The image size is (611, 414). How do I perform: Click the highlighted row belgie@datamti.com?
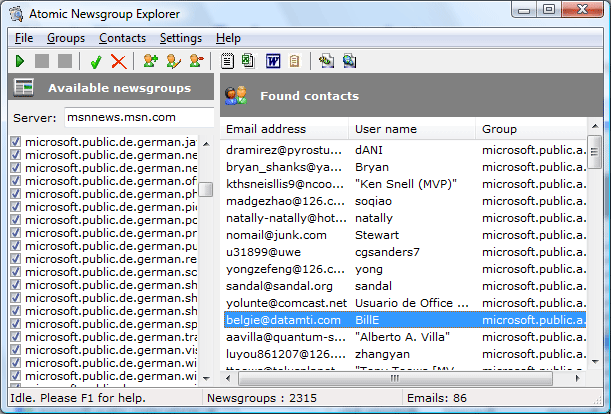tap(403, 320)
